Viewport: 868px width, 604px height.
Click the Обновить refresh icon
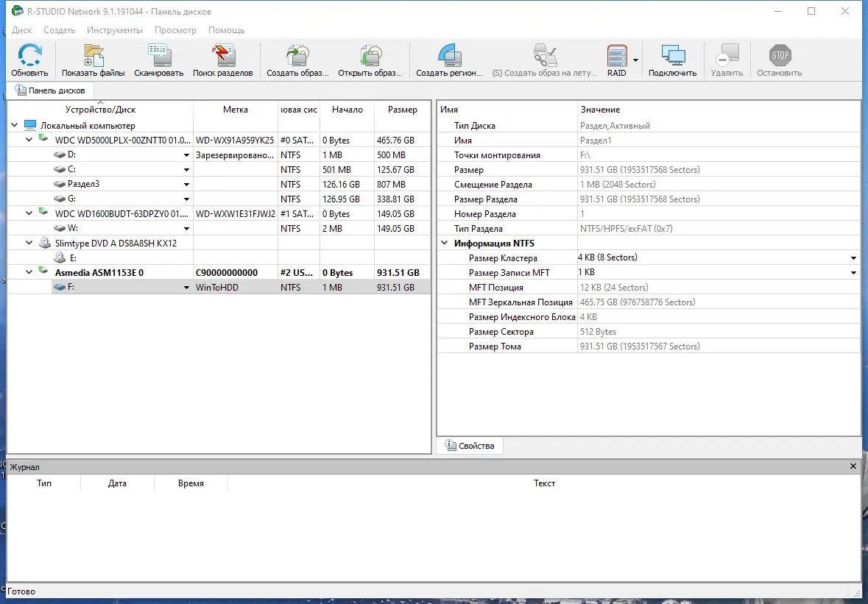pos(29,57)
